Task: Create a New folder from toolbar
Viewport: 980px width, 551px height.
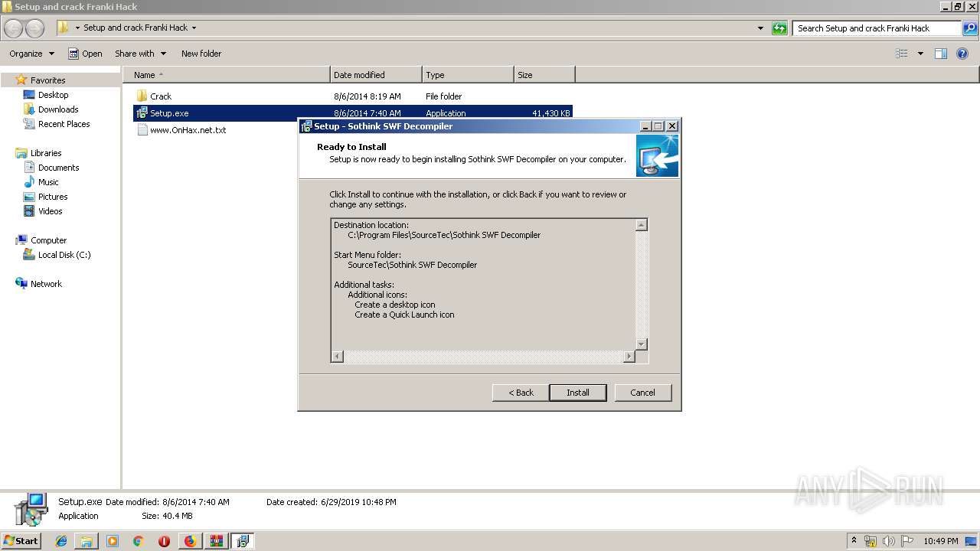Action: tap(201, 54)
